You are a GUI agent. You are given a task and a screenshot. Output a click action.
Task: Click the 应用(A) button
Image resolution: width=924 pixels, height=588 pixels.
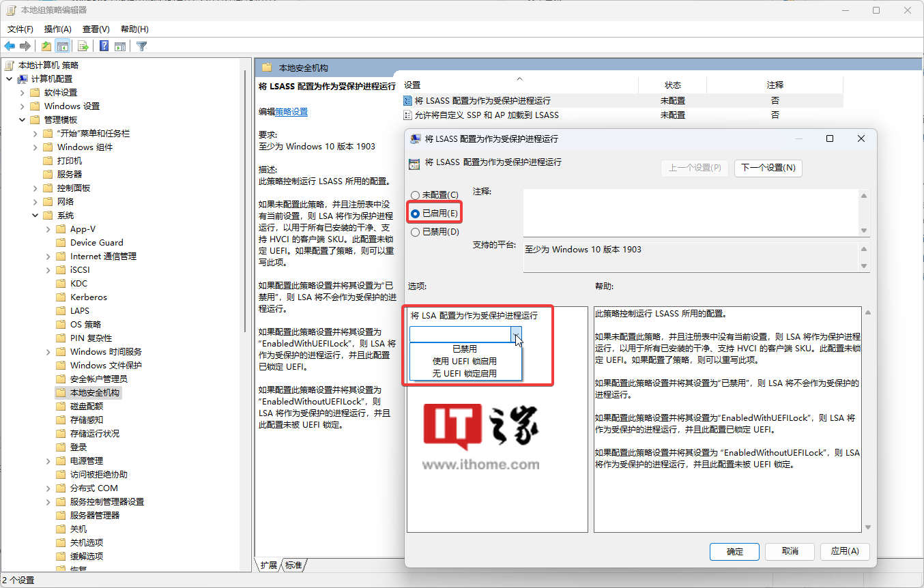845,551
